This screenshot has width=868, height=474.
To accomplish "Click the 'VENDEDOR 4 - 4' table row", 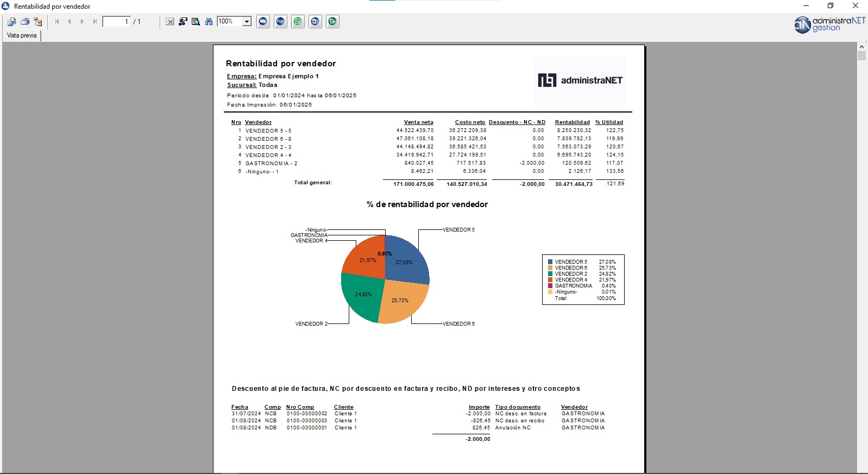I will [x=427, y=155].
